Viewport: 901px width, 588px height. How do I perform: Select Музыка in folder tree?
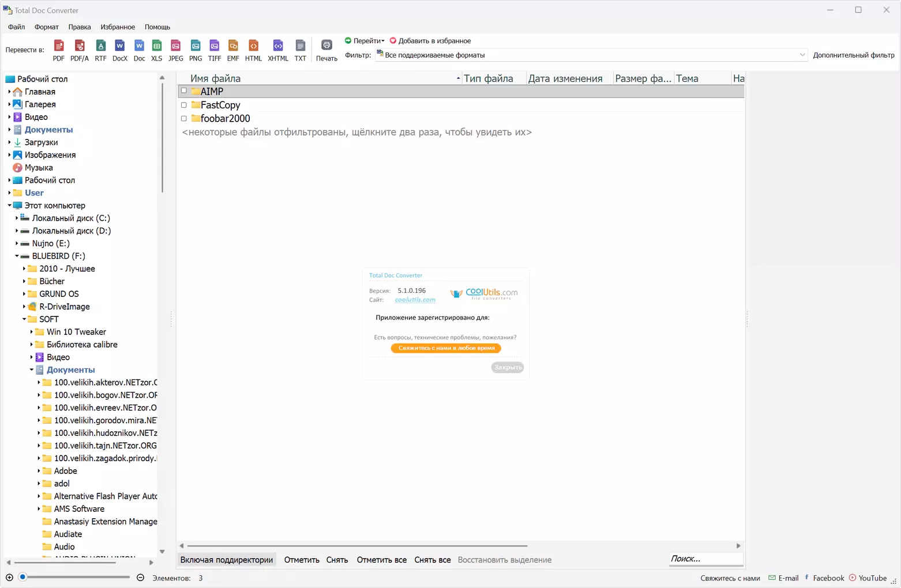[x=39, y=168]
